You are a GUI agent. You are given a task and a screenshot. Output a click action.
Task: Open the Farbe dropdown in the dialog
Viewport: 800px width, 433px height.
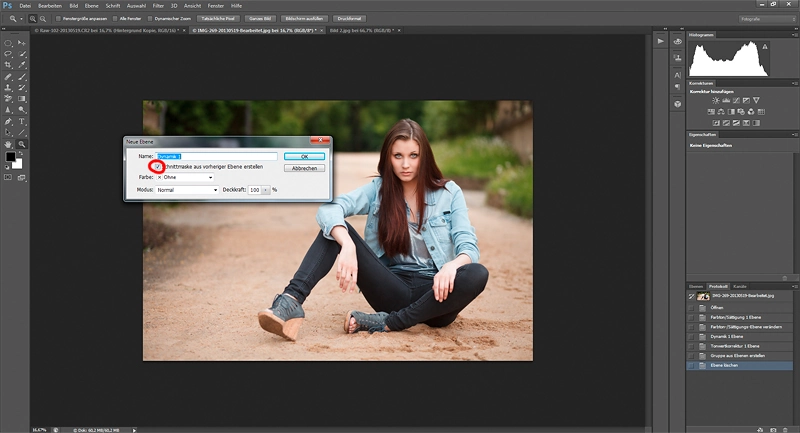pyautogui.click(x=185, y=177)
